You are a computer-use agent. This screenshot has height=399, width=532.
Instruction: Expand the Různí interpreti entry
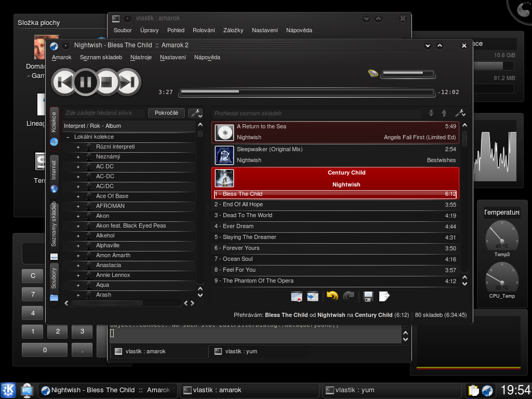pos(78,147)
